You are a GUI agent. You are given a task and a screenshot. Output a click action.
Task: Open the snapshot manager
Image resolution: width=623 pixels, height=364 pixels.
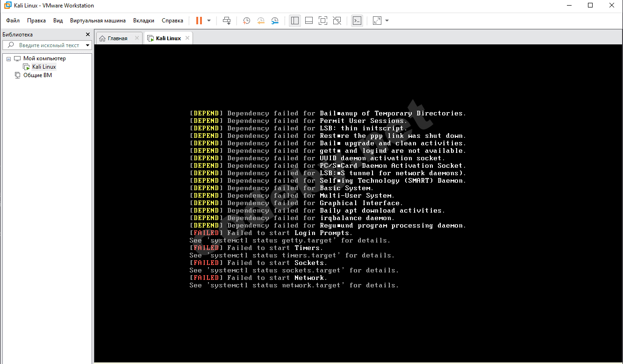point(275,21)
